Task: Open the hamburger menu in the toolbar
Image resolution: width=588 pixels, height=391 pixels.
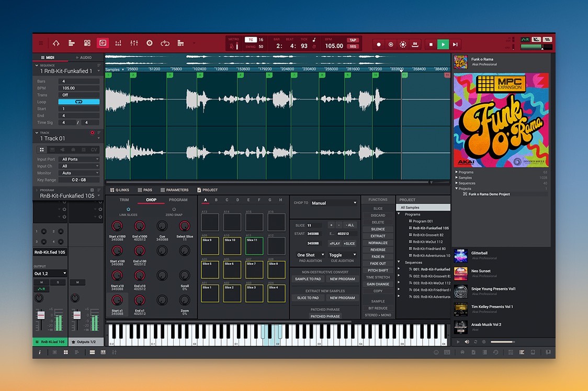Action: click(41, 43)
